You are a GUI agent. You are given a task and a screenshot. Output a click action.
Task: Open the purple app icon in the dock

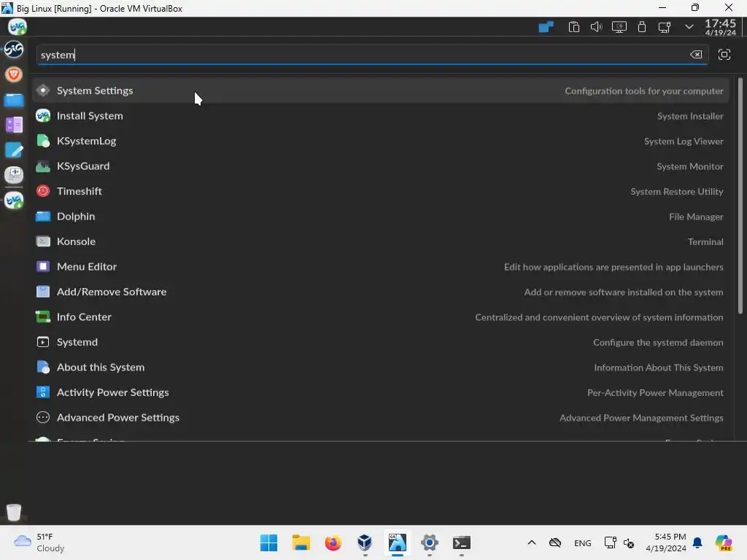tap(14, 125)
